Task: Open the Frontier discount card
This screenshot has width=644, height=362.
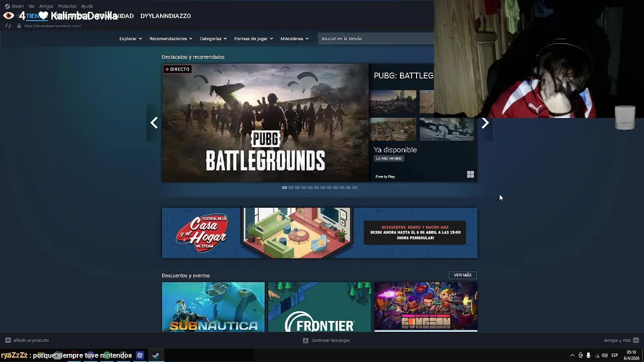Action: click(319, 307)
